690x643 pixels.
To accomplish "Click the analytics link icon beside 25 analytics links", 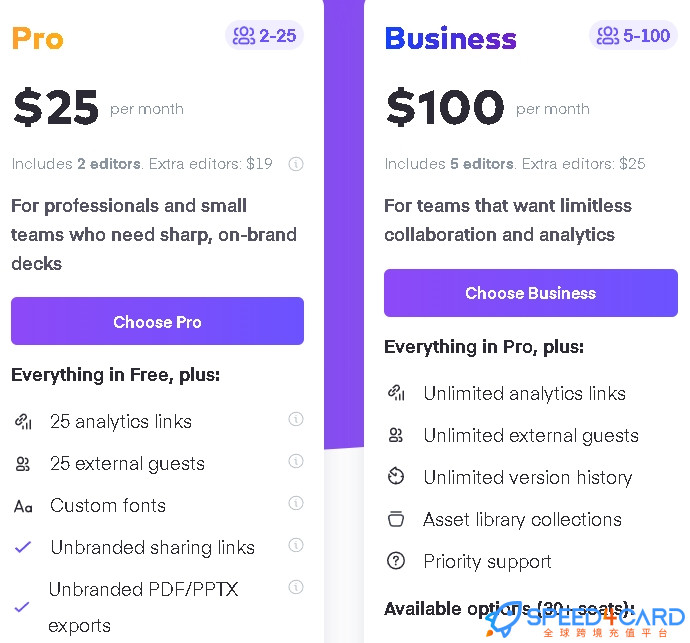I will [23, 421].
